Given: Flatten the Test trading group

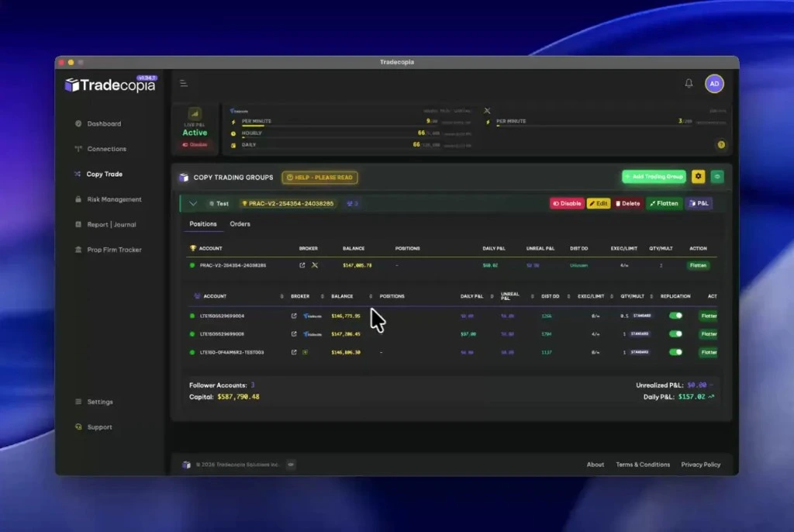Looking at the screenshot, I should tap(664, 203).
